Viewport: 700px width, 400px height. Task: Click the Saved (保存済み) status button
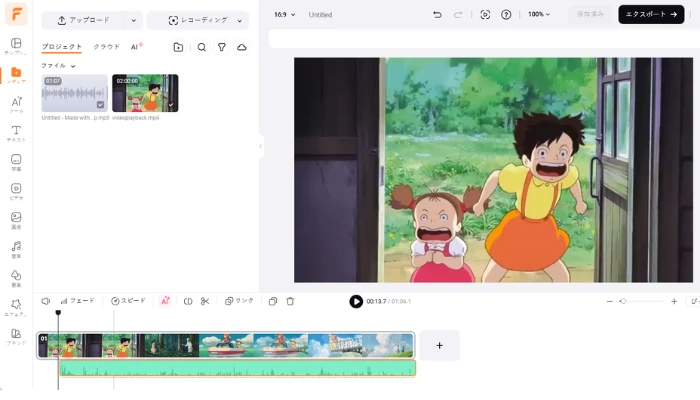[590, 15]
